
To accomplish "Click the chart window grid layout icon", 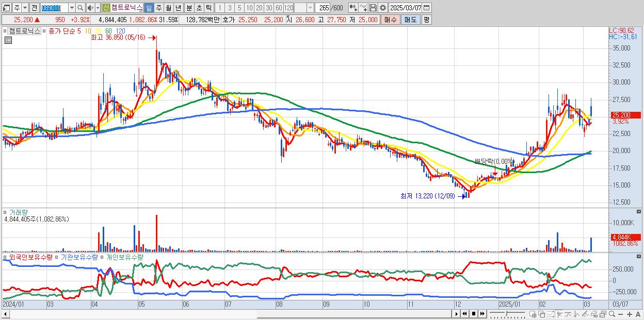I will 533,314.
